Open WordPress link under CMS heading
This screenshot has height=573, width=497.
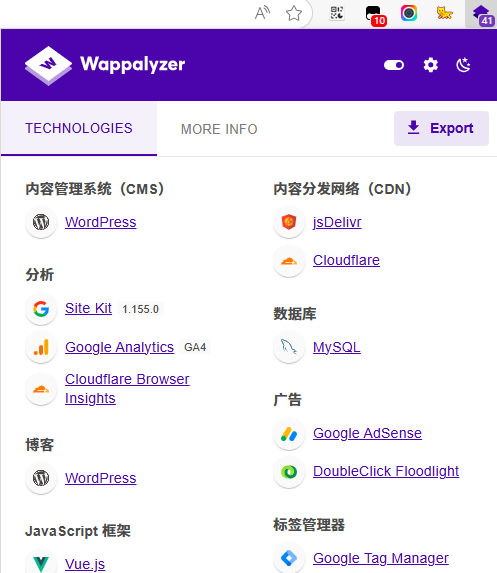101,222
